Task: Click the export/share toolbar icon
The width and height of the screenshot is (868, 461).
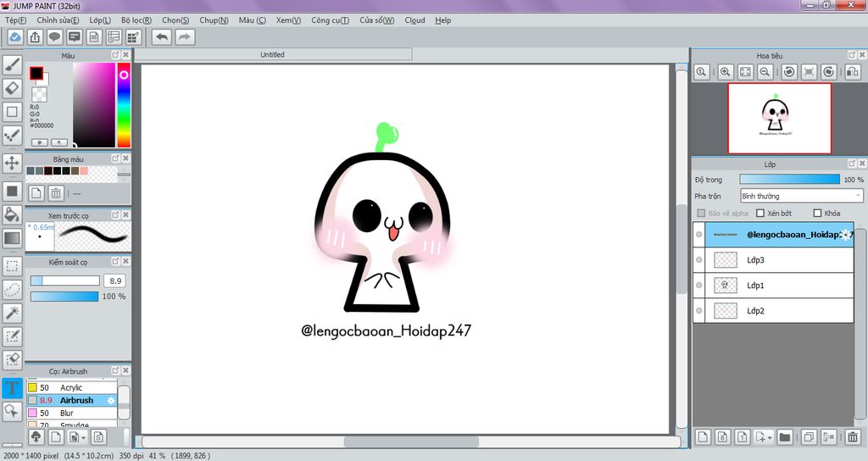Action: 35,37
